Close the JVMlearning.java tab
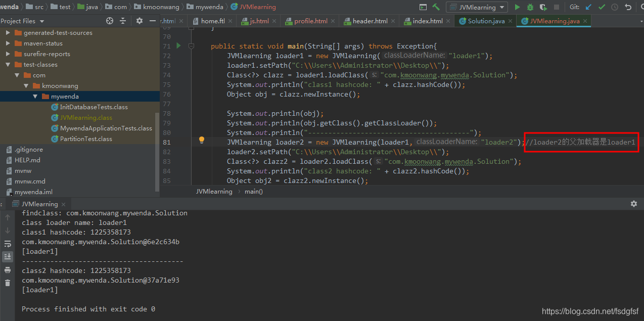 585,21
